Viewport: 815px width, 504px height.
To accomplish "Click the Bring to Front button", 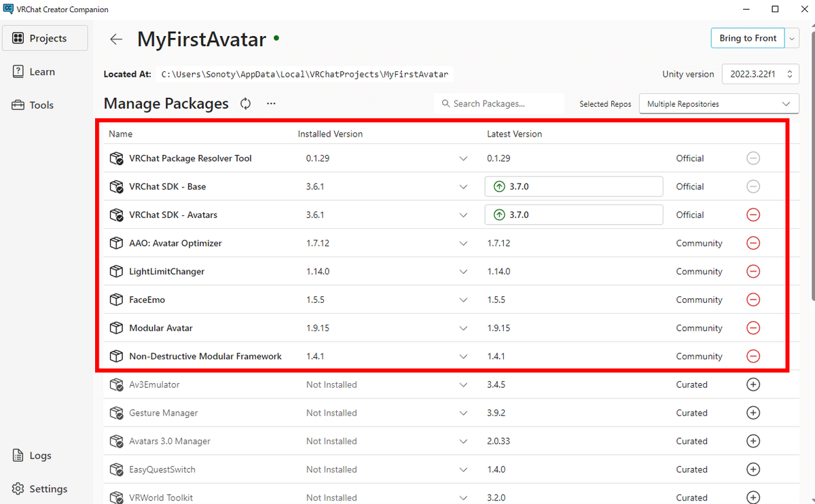I will 748,39.
